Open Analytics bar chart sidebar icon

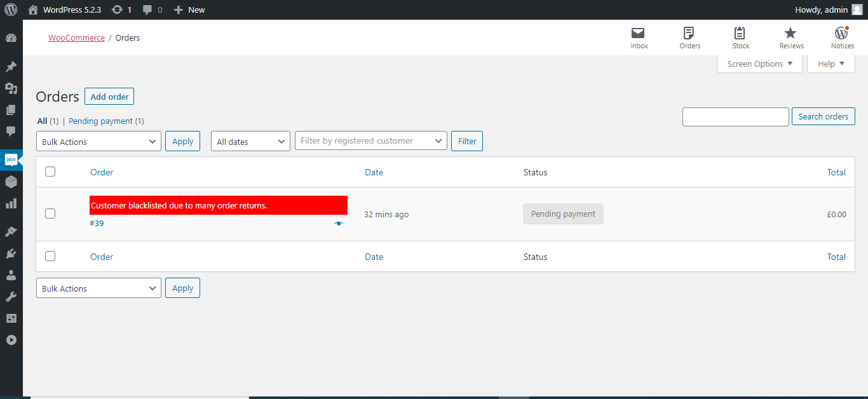pos(11,203)
